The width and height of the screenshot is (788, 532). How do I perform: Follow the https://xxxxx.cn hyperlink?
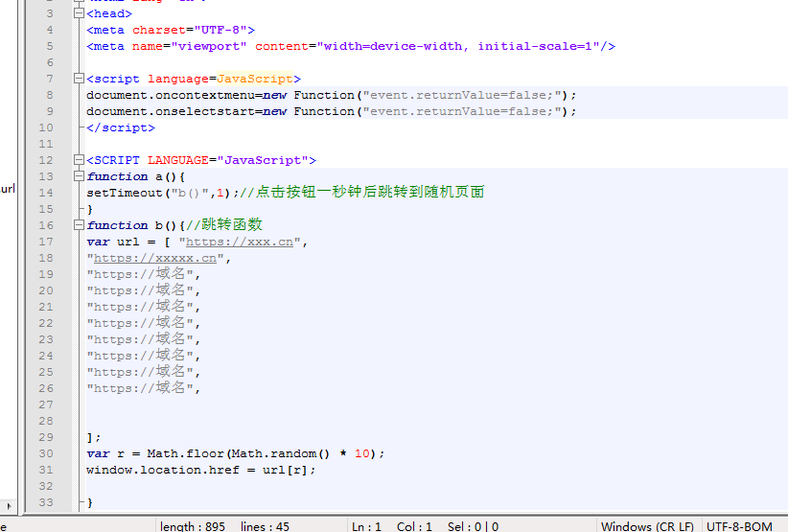click(156, 259)
